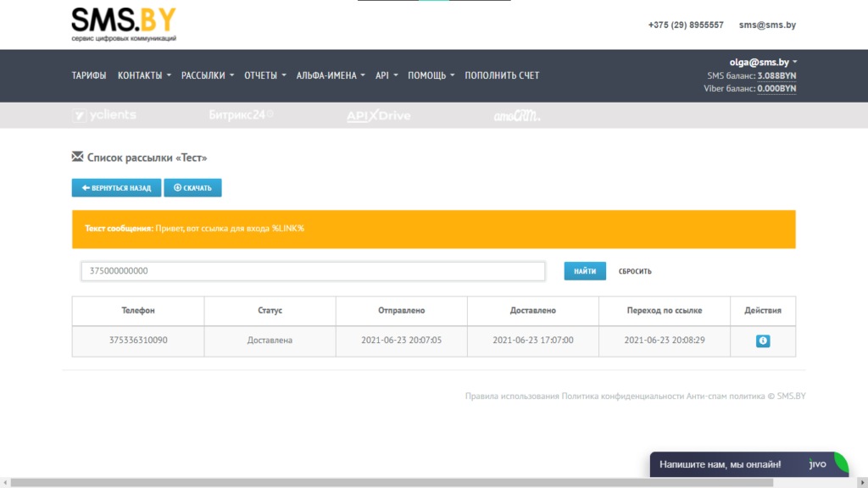The image size is (868, 488).
Task: Click the SMS.BY logo
Action: (124, 25)
